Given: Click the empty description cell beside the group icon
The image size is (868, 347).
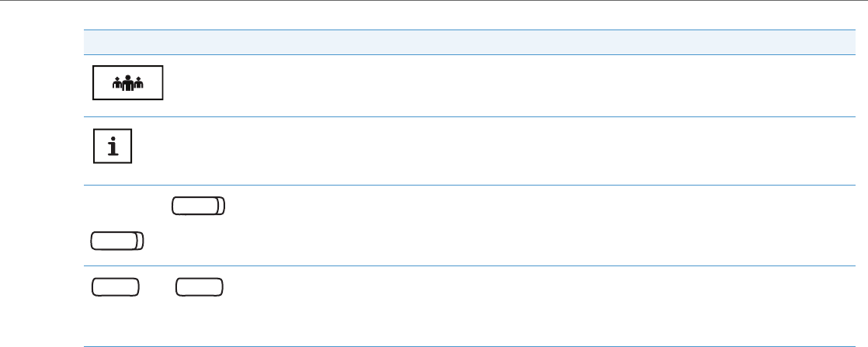Looking at the screenshot, I should [505, 85].
